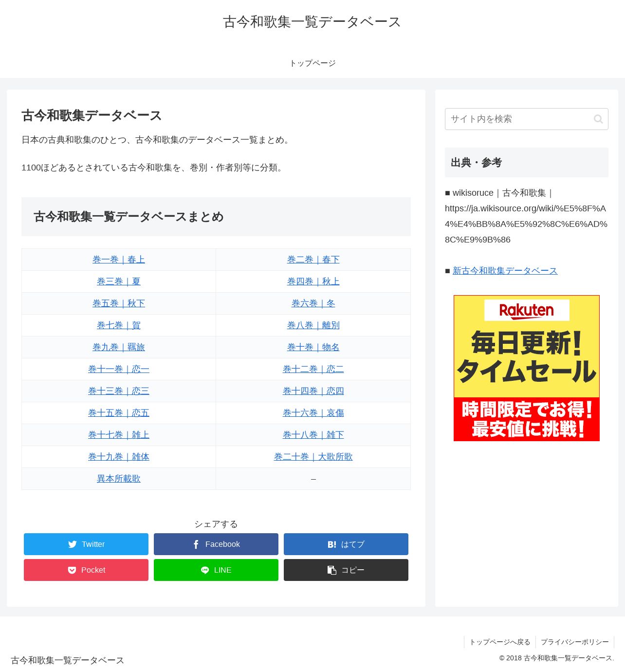Image resolution: width=625 pixels, height=672 pixels.
Task: Open 巻十九巻｜雑体 link
Action: pyautogui.click(x=119, y=457)
